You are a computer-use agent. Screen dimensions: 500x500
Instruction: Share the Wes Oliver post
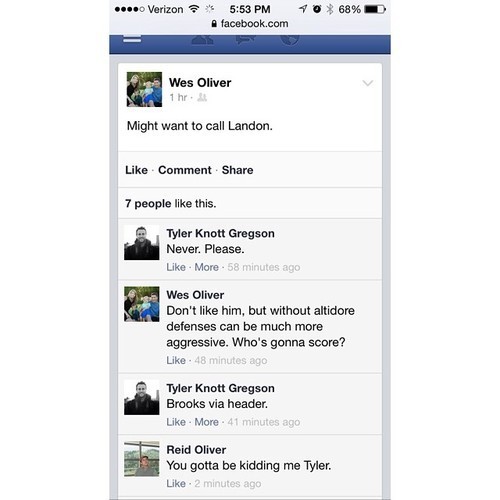tap(237, 170)
